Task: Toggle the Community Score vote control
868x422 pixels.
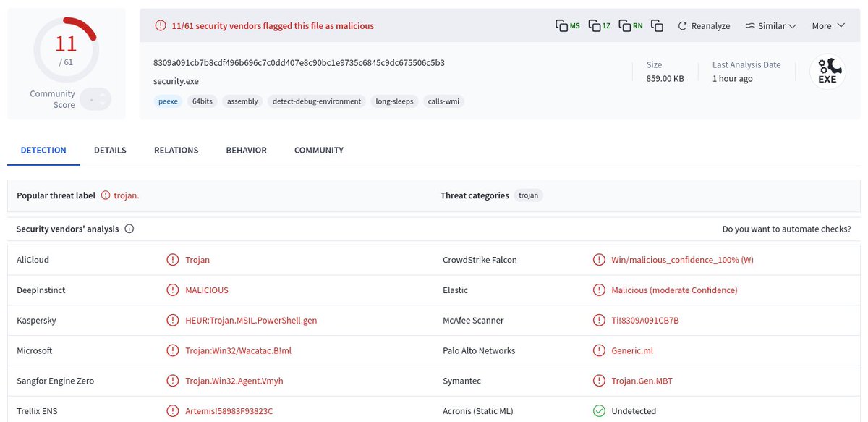Action: point(95,99)
